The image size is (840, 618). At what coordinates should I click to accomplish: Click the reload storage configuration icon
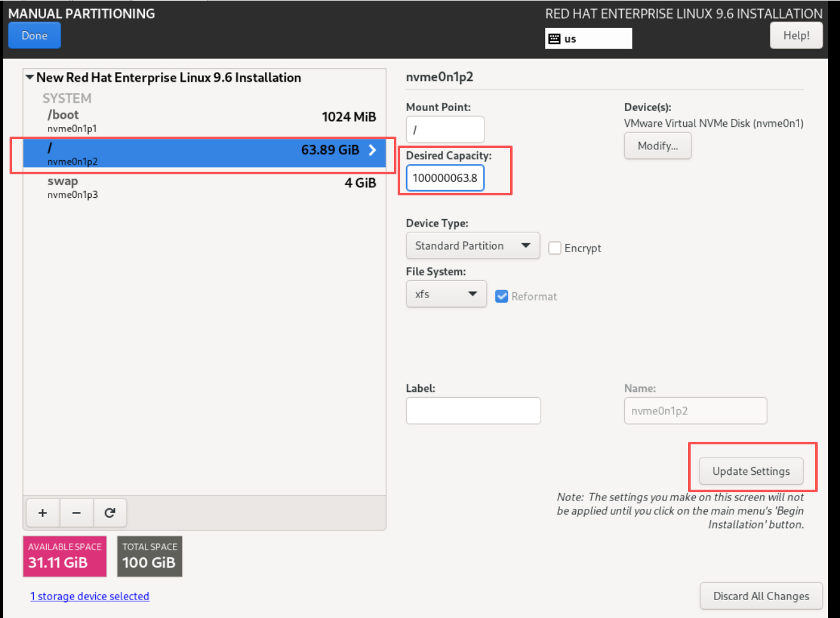[110, 513]
